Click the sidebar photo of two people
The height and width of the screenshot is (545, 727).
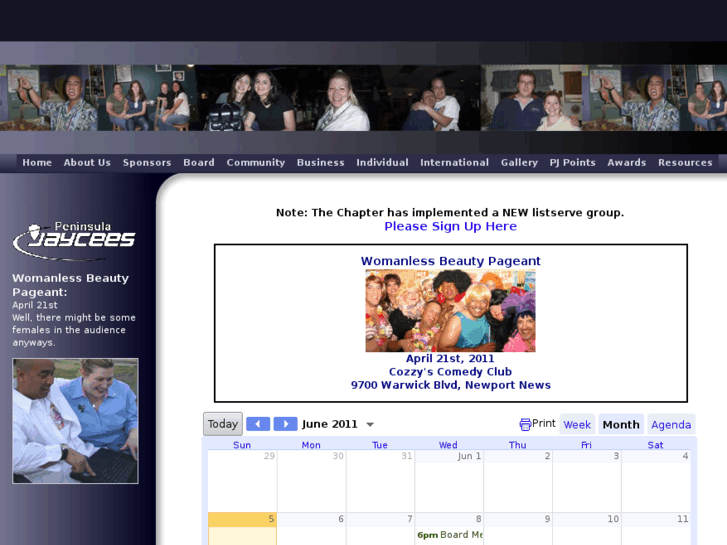75,421
